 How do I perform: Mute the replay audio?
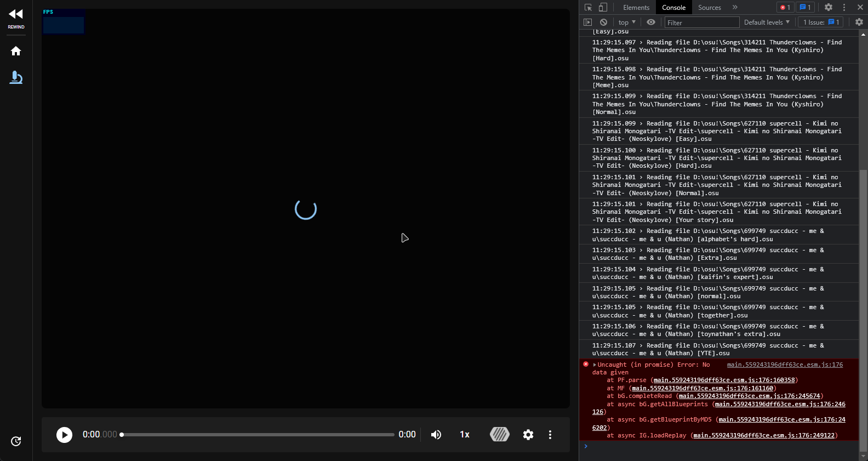[x=436, y=435]
